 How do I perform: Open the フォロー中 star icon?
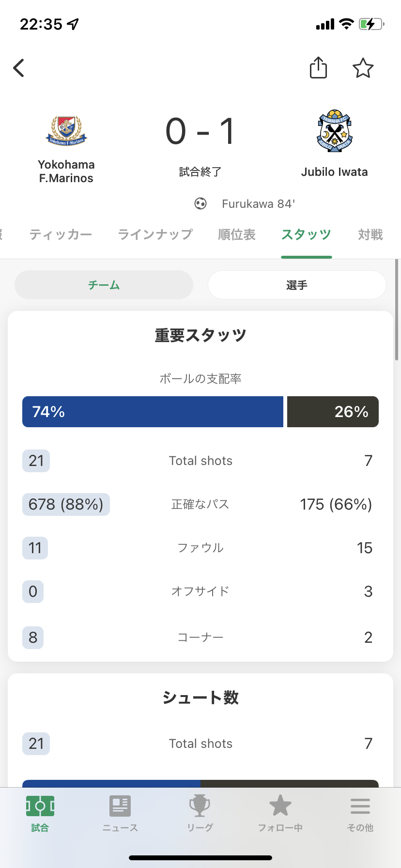tap(280, 806)
